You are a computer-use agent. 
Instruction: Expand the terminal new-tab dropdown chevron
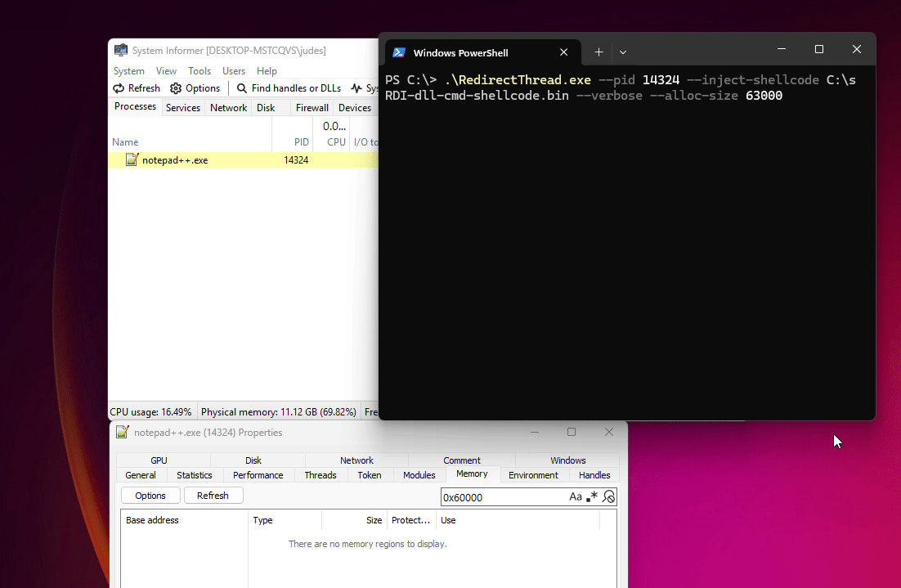(x=623, y=52)
